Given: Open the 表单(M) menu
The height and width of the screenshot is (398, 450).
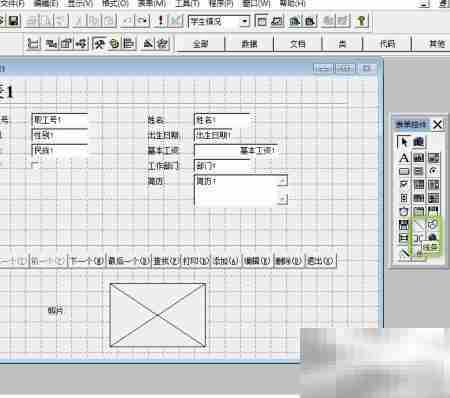Looking at the screenshot, I should click(x=152, y=4).
